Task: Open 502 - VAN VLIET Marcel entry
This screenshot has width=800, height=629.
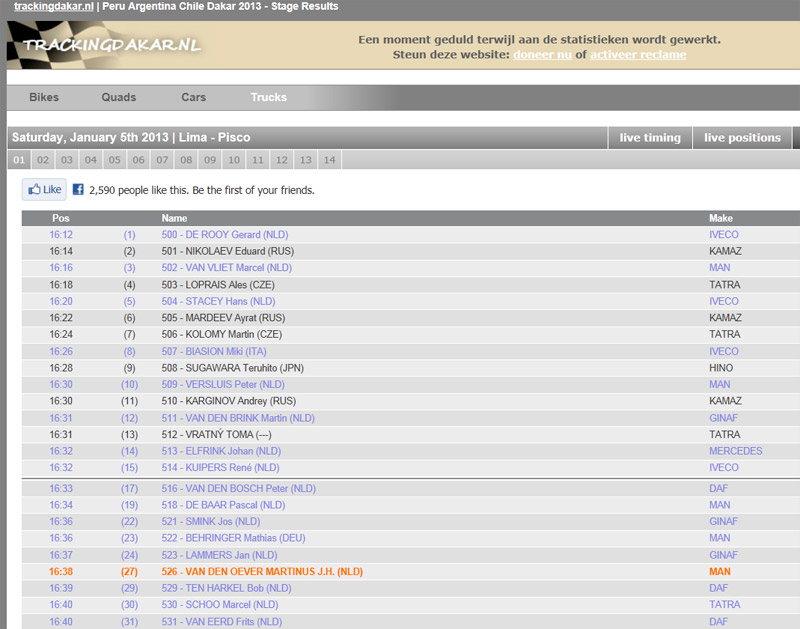Action: (x=227, y=268)
